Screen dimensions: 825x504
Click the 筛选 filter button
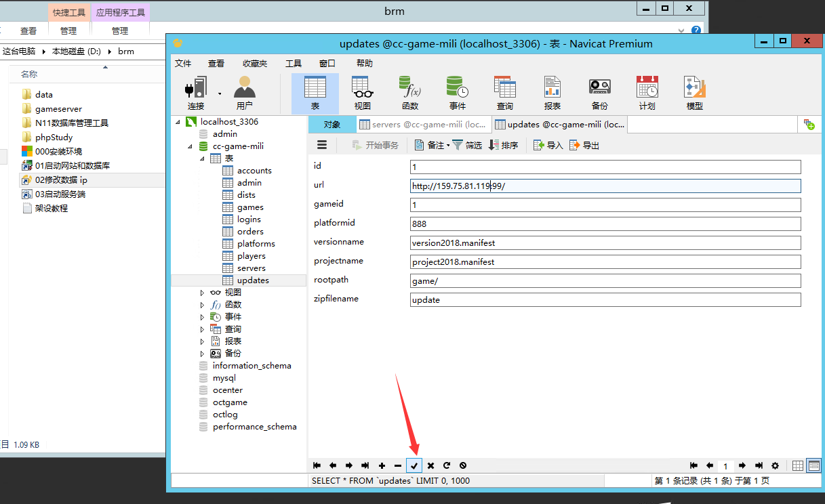467,145
